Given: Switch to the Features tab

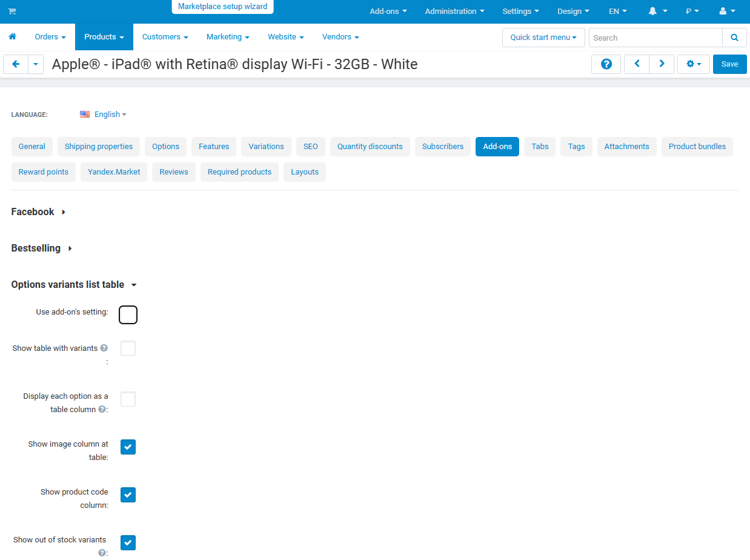Looking at the screenshot, I should pos(214,147).
